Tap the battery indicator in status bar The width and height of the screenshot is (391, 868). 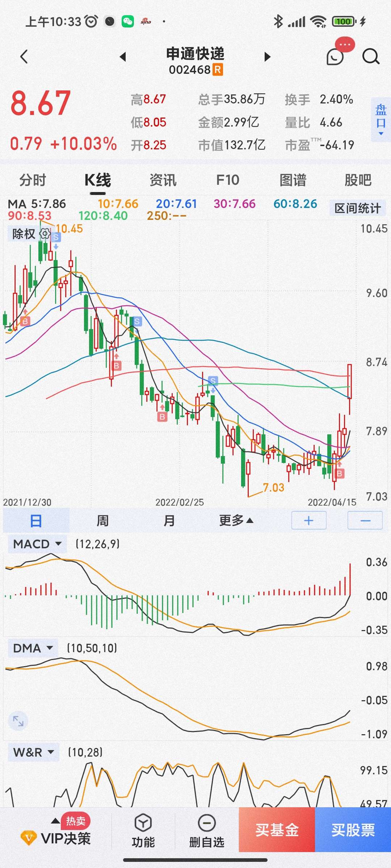[344, 22]
